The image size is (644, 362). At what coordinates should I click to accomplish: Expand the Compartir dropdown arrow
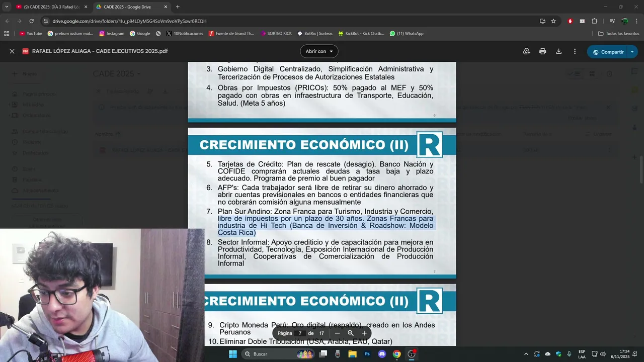point(632,52)
